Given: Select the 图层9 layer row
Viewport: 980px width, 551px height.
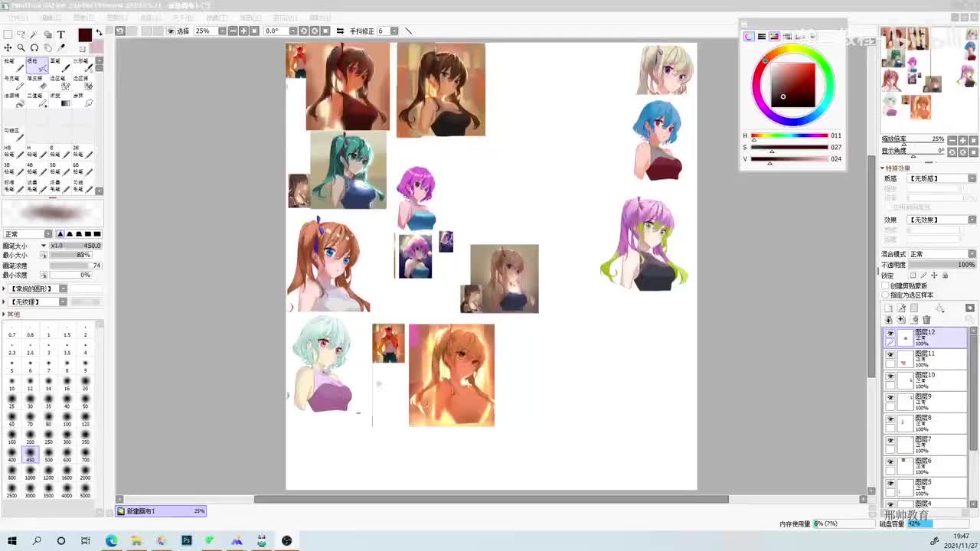Looking at the screenshot, I should point(926,403).
